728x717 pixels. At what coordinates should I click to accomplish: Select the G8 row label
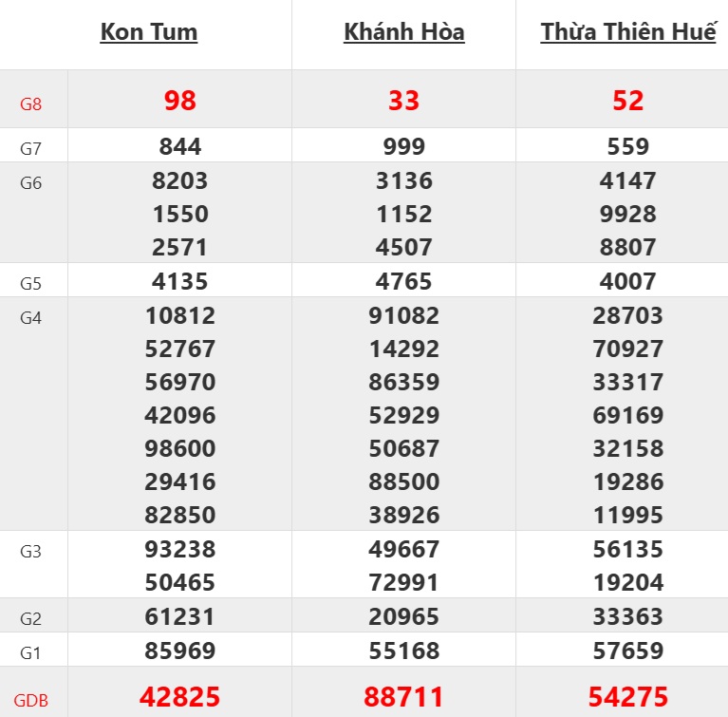(x=31, y=104)
